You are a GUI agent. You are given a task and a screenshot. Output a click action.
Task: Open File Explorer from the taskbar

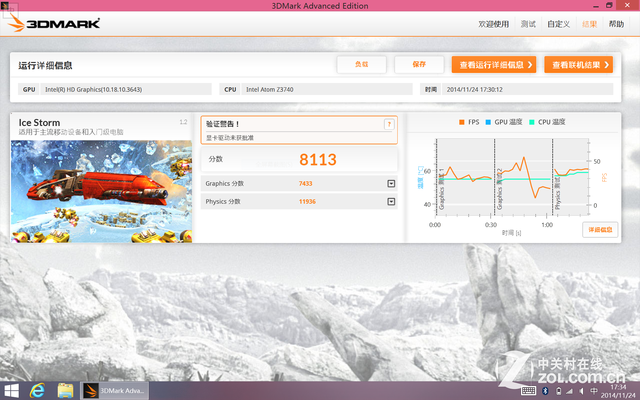click(x=65, y=389)
